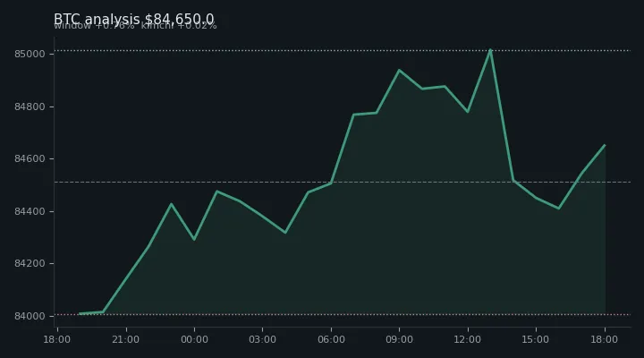This screenshot has height=358, width=644.
Task: Select the 85000 y-axis label
Action: (30, 55)
